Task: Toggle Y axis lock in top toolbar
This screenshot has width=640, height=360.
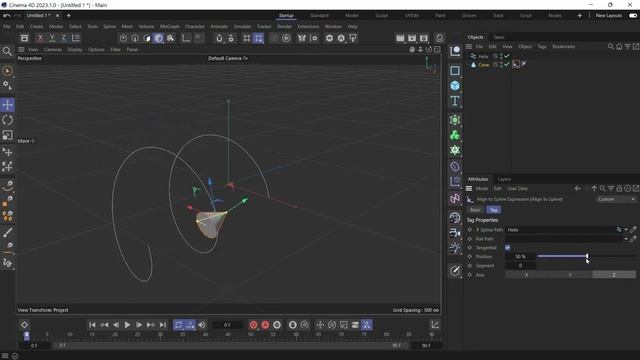Action: 52,38
